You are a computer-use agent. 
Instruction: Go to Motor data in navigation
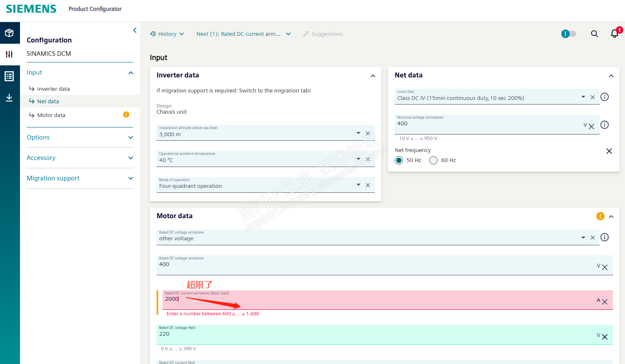coord(51,115)
